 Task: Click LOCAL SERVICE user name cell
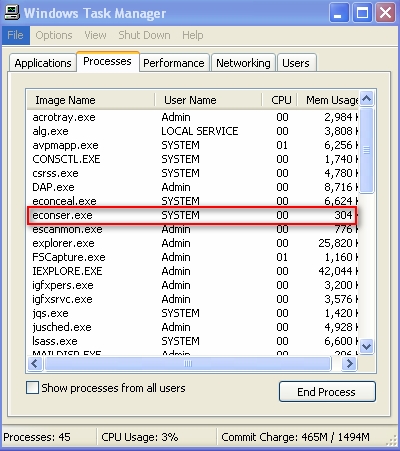click(200, 131)
